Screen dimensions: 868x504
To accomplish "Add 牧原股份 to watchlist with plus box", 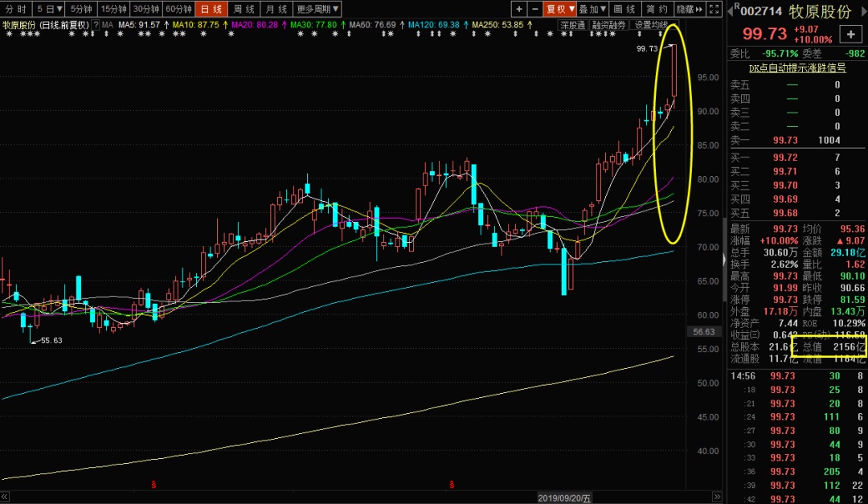I will coord(851,35).
